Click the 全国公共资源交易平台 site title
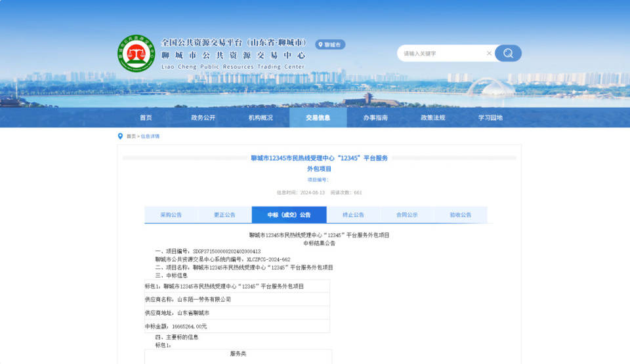The height and width of the screenshot is (364, 630). 234,42
